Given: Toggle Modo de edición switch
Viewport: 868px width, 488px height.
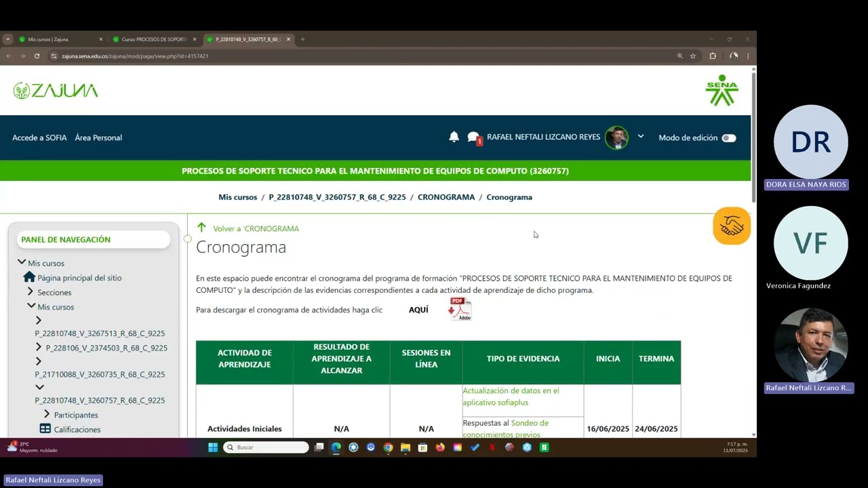Looking at the screenshot, I should [x=729, y=138].
